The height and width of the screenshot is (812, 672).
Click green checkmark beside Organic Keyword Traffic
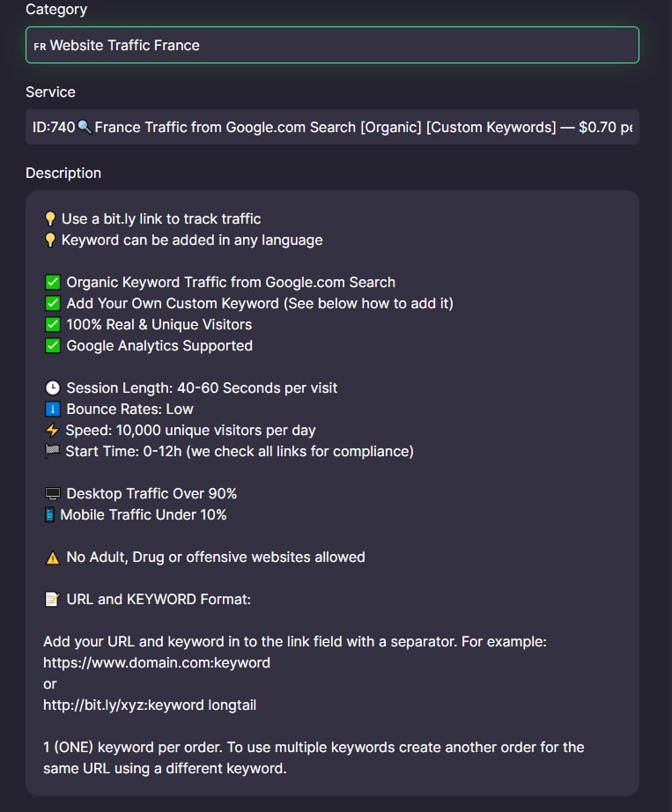[53, 282]
